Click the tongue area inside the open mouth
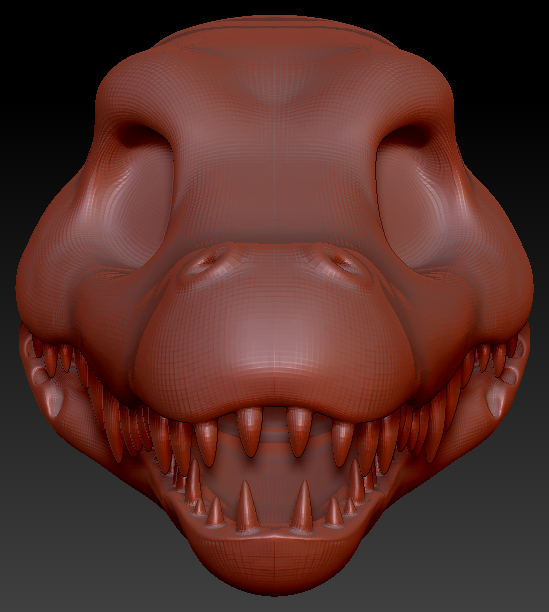The height and width of the screenshot is (612, 549). click(x=274, y=482)
